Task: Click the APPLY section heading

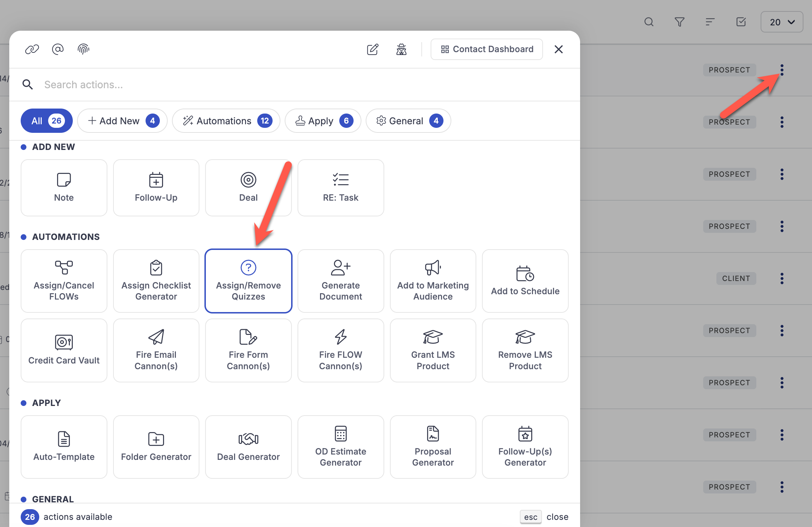Action: [x=46, y=403]
